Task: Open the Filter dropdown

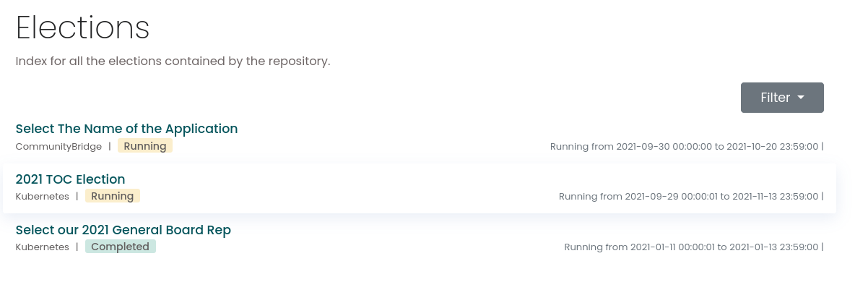Action: tap(781, 98)
